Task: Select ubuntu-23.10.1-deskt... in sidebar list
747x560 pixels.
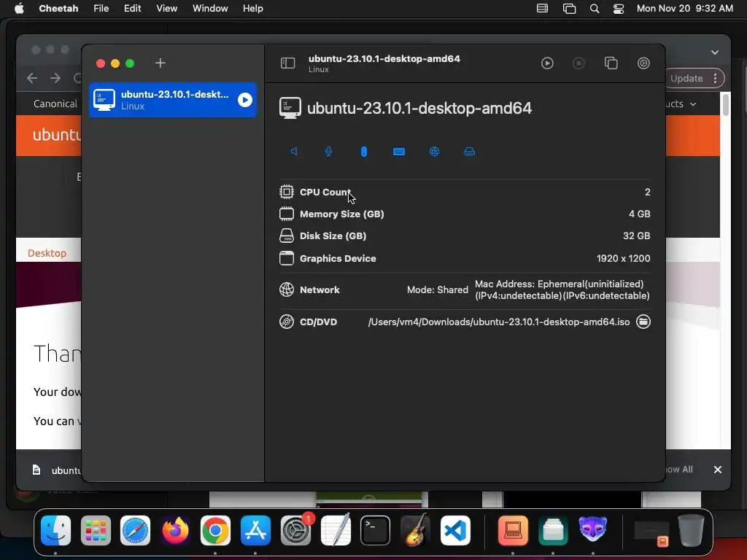Action: 173,100
